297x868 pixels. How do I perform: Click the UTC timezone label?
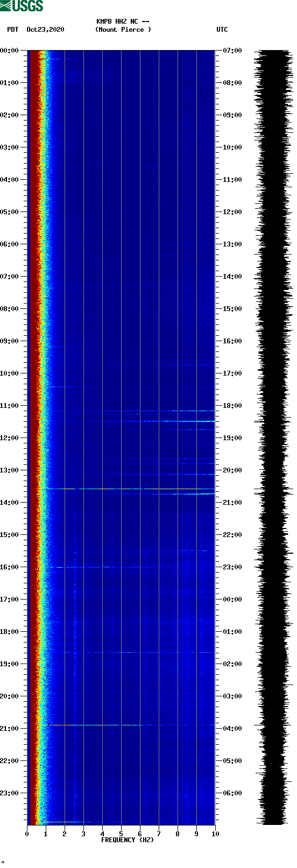pyautogui.click(x=222, y=30)
